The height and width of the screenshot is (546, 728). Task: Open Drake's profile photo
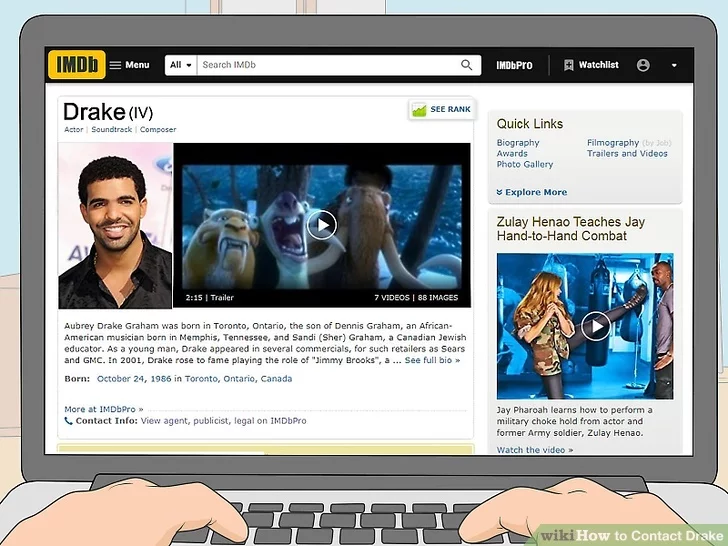click(115, 226)
